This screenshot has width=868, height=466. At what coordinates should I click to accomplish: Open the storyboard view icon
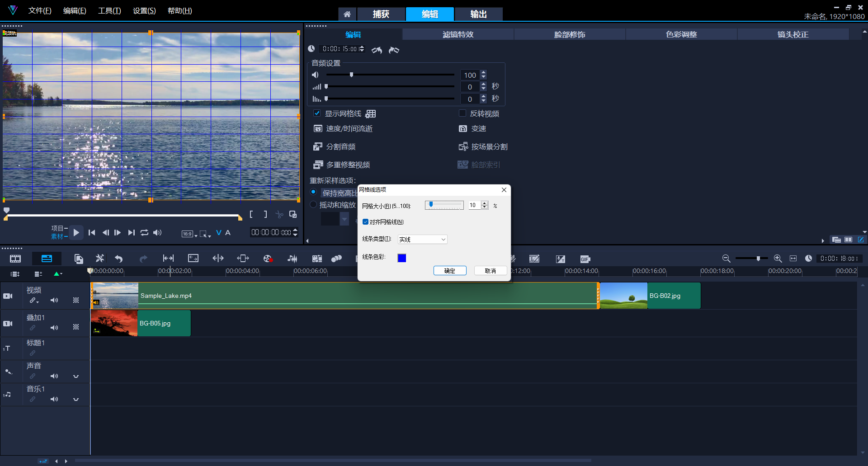pyautogui.click(x=15, y=259)
